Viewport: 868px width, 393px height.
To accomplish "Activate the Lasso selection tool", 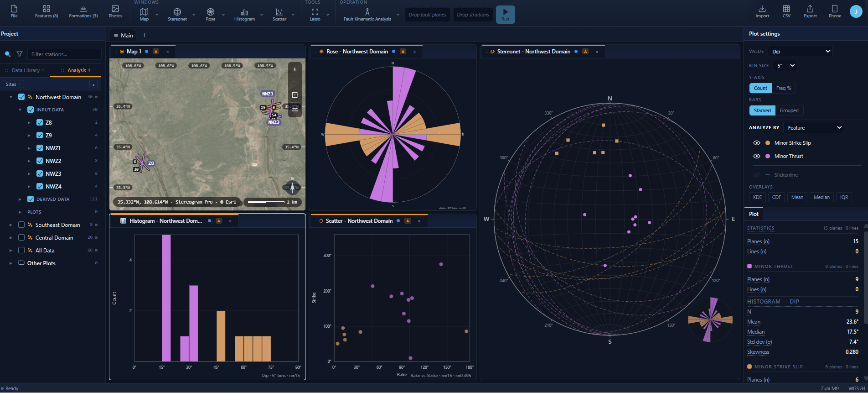I will click(315, 14).
